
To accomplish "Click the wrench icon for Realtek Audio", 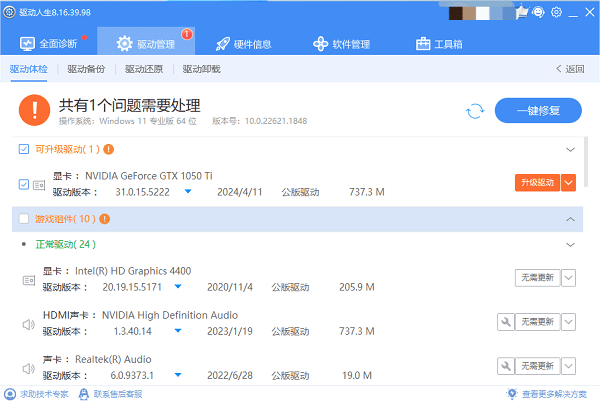I will point(505,366).
